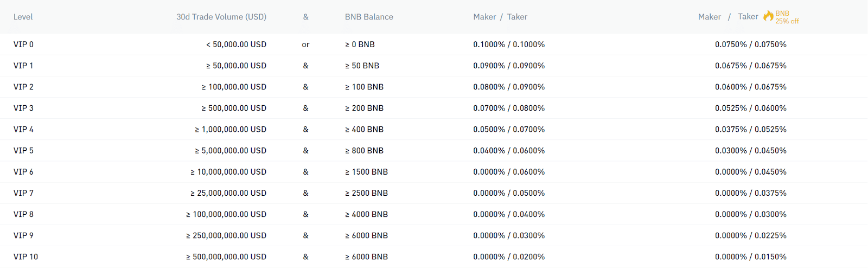The height and width of the screenshot is (269, 868).
Task: Click the "0.0000% / 0.0500%" fee cell
Action: pyautogui.click(x=509, y=193)
